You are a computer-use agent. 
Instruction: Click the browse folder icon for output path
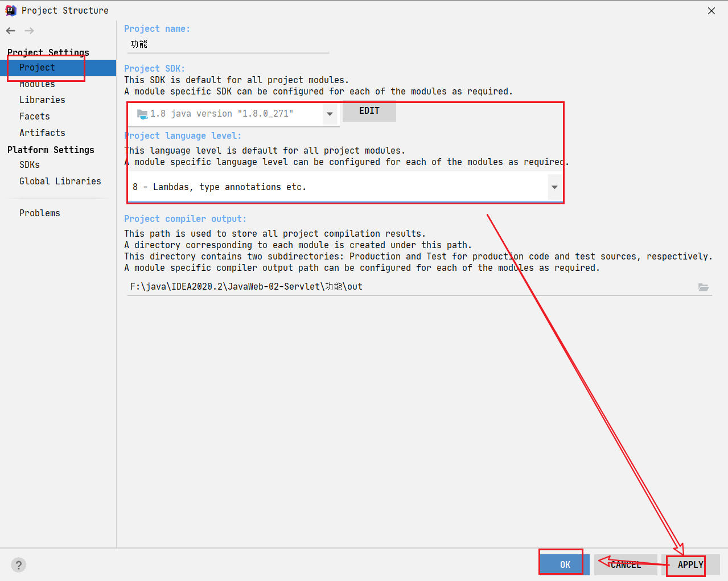704,287
